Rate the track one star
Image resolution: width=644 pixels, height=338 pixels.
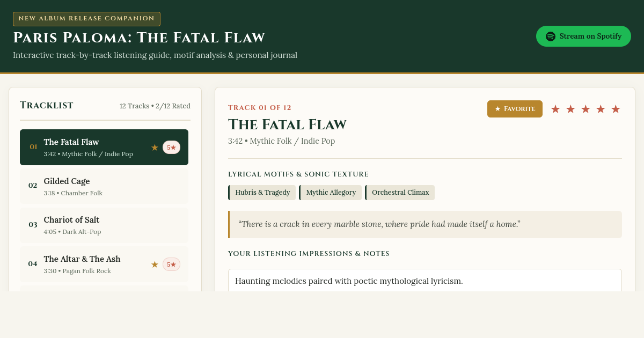coord(555,109)
